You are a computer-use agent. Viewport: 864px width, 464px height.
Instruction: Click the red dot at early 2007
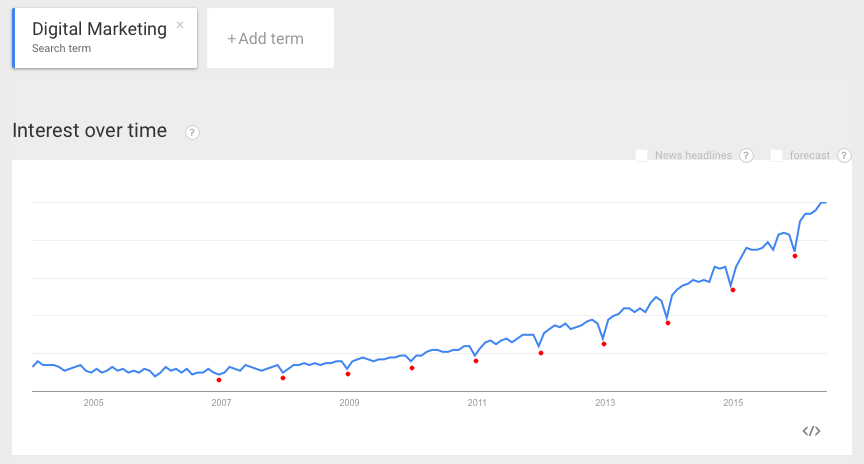pos(219,380)
